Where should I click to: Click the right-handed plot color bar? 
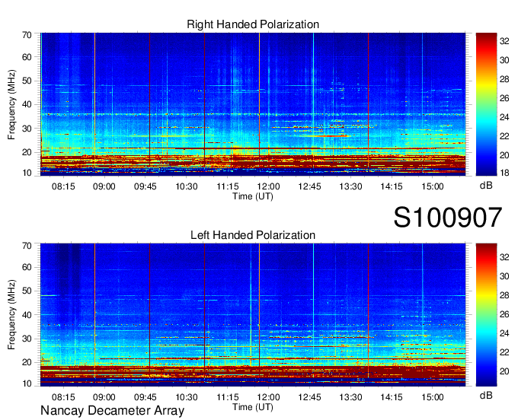486,104
